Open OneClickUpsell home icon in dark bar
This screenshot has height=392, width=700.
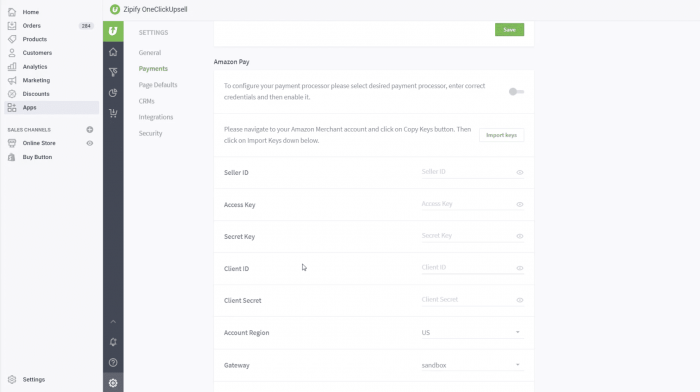(x=113, y=52)
